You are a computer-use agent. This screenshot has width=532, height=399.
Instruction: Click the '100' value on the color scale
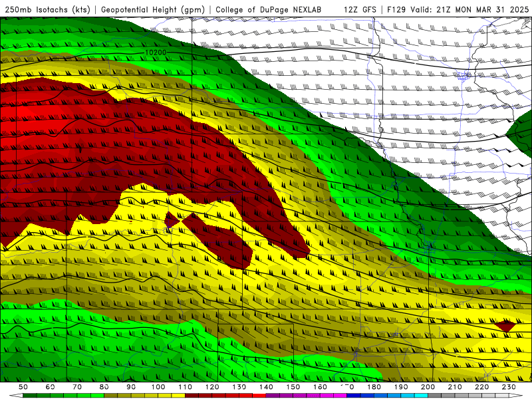click(x=158, y=387)
